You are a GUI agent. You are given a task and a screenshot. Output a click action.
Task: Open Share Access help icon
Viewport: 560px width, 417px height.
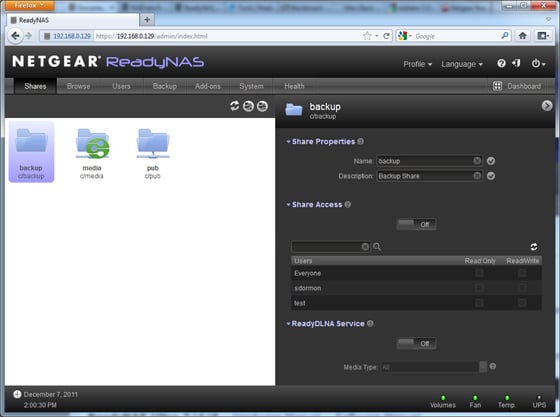(x=348, y=205)
